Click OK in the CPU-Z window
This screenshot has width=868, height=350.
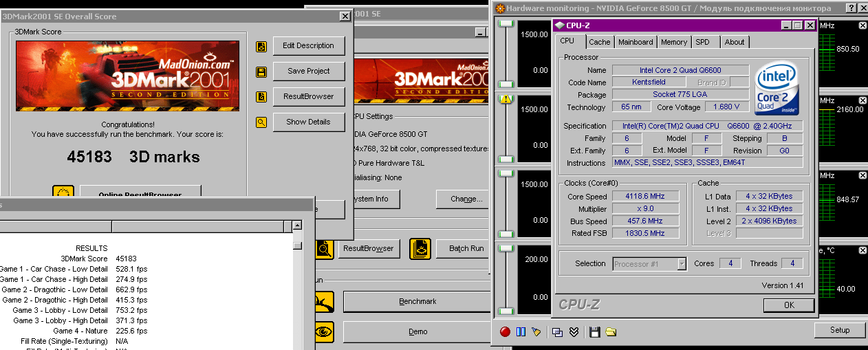789,305
